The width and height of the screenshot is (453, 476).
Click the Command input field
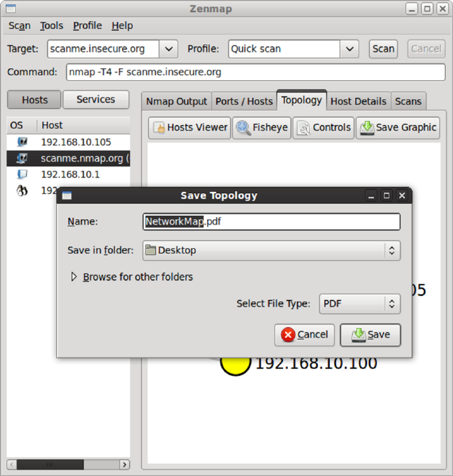coord(256,72)
